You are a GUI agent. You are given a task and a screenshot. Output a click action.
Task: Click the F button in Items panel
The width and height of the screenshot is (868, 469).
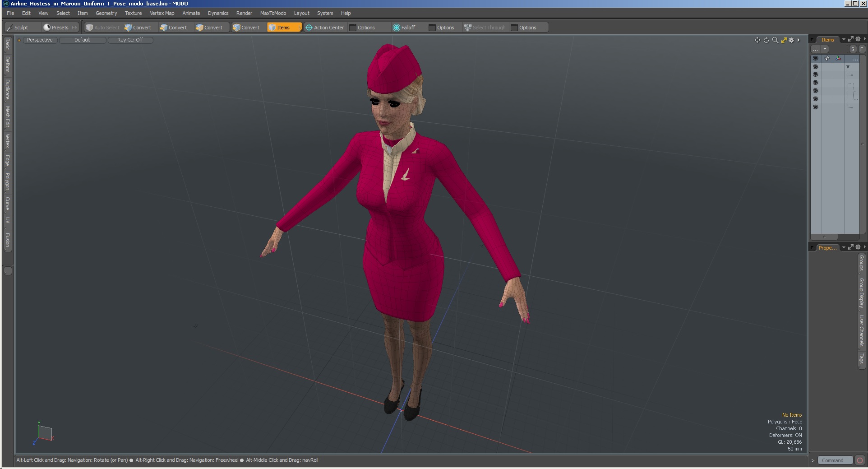click(862, 49)
